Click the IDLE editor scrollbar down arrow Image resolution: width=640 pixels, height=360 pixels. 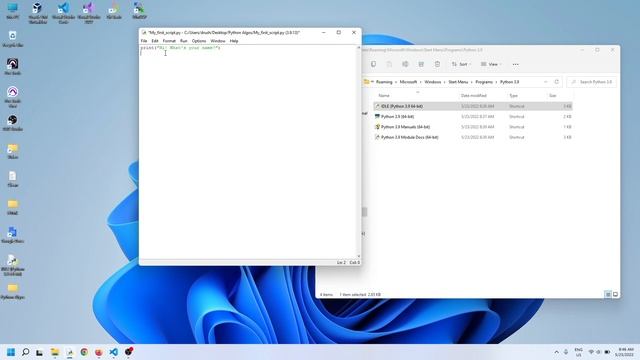359,256
